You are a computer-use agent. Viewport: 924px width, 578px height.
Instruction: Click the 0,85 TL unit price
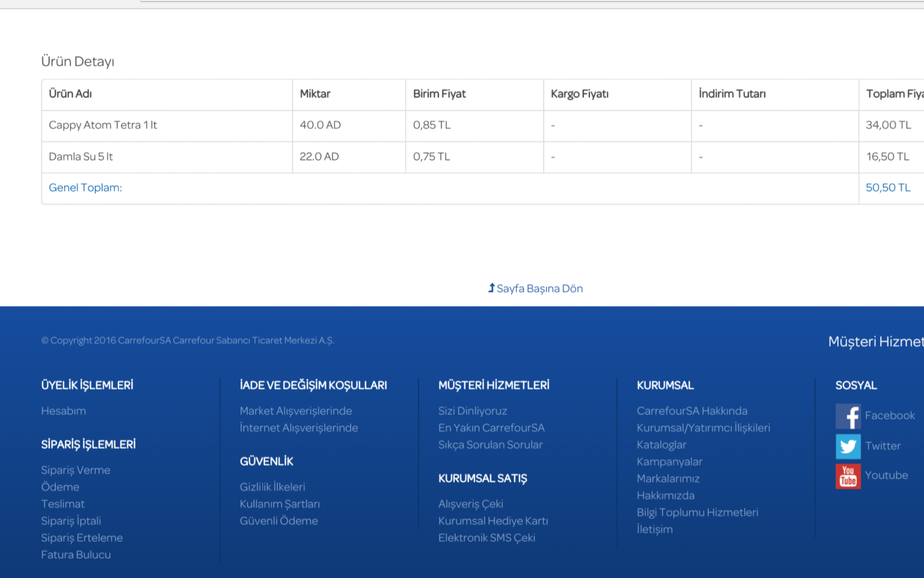[x=432, y=125]
